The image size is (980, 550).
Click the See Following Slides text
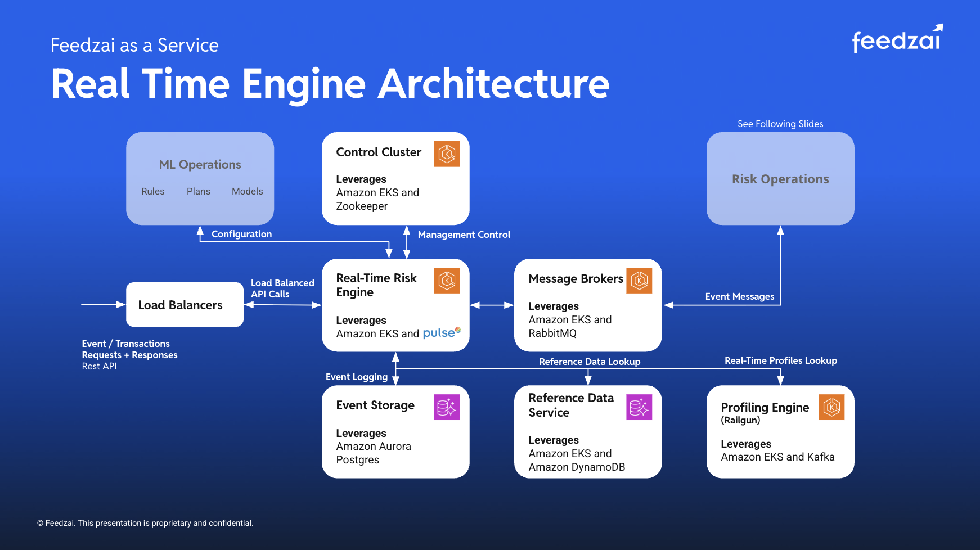[x=780, y=124]
